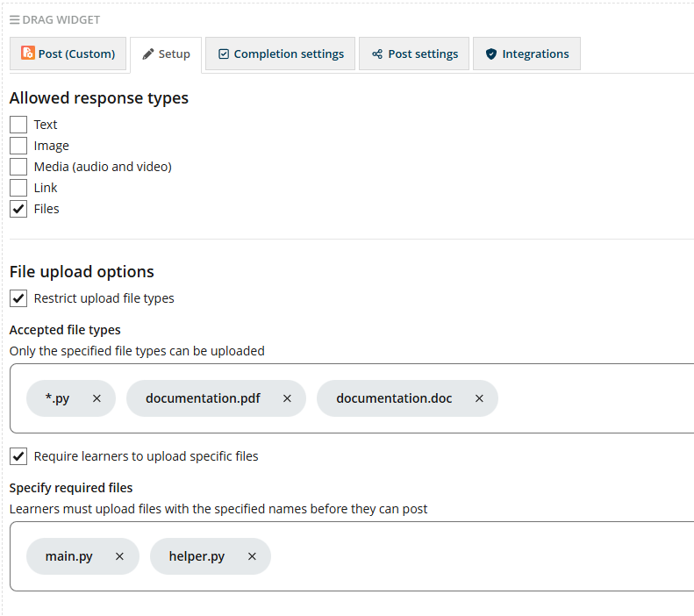Image resolution: width=694 pixels, height=616 pixels.
Task: Enable the Text response type
Action: coord(18,125)
